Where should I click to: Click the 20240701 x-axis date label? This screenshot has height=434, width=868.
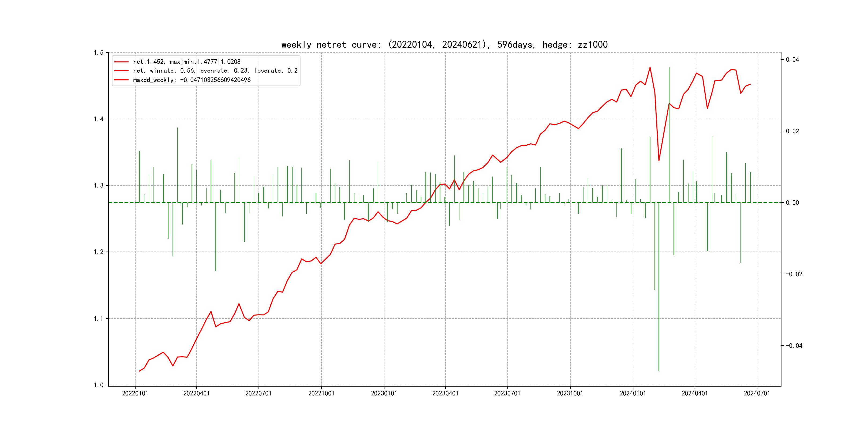click(757, 393)
